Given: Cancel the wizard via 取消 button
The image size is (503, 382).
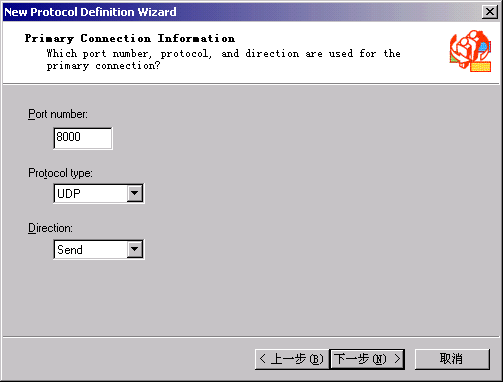Looking at the screenshot, I should (452, 359).
